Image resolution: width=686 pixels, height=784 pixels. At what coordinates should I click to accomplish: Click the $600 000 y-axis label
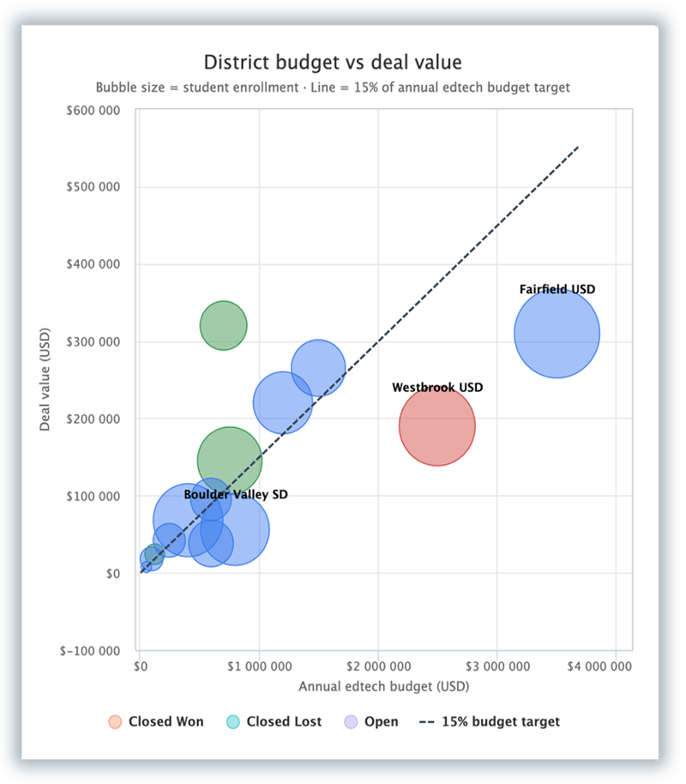93,111
